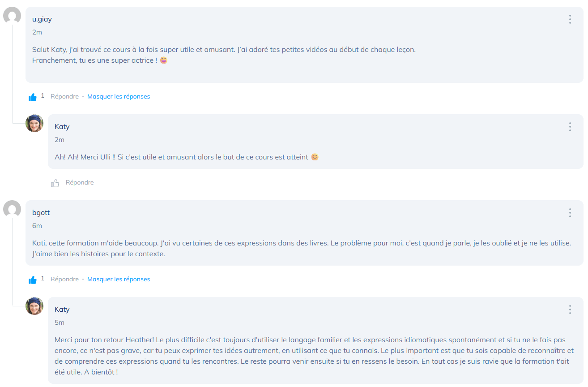Toggle like on u.giay's comment

pyautogui.click(x=33, y=97)
